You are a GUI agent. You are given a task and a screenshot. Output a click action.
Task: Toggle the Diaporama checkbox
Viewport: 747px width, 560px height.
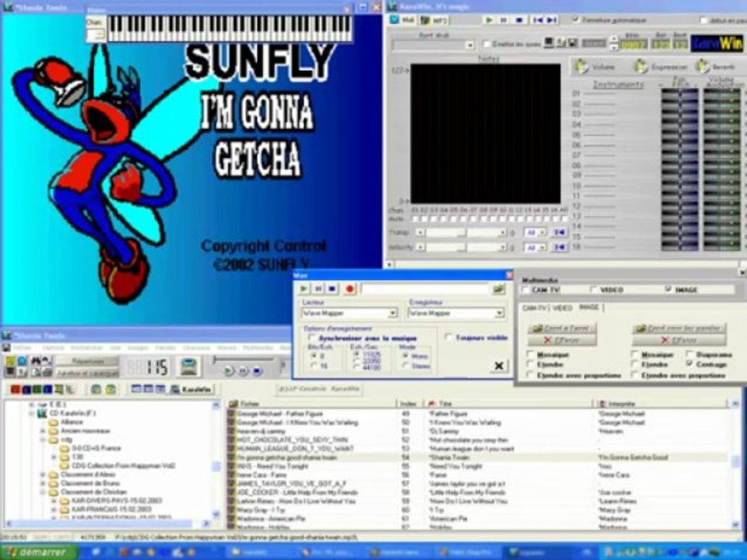pyautogui.click(x=689, y=355)
